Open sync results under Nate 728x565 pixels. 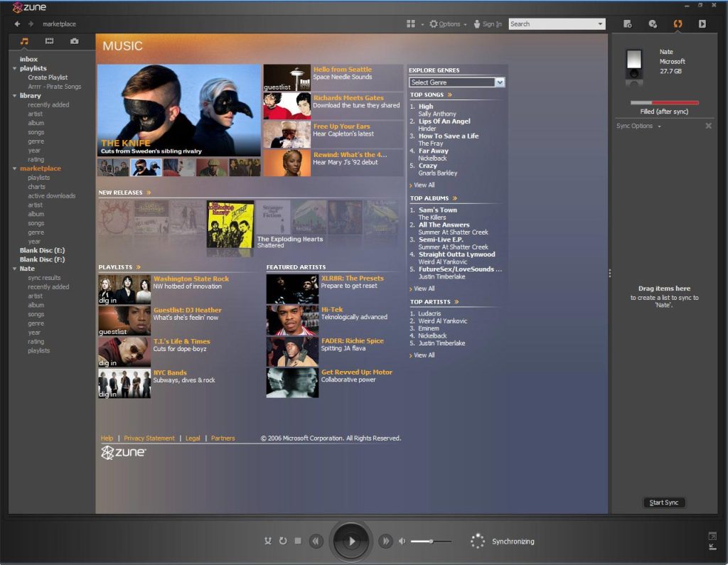click(44, 278)
